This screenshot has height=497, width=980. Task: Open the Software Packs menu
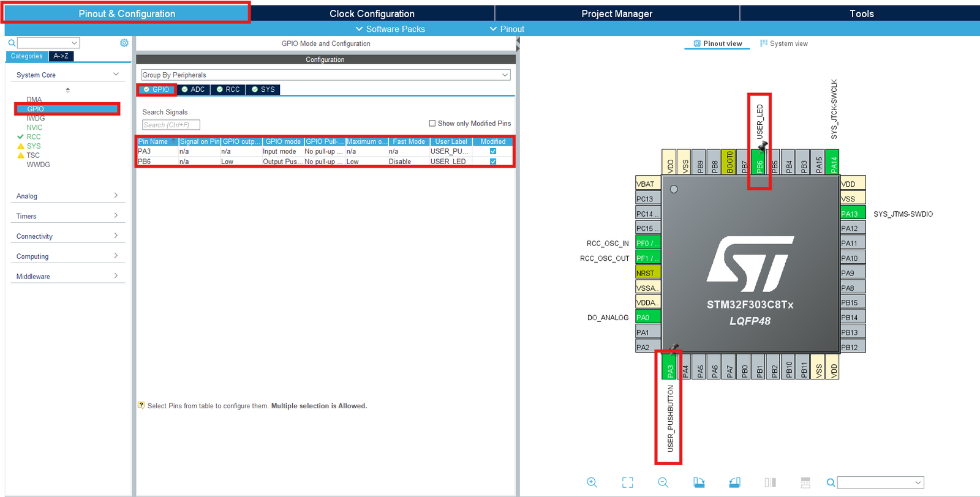tap(390, 29)
